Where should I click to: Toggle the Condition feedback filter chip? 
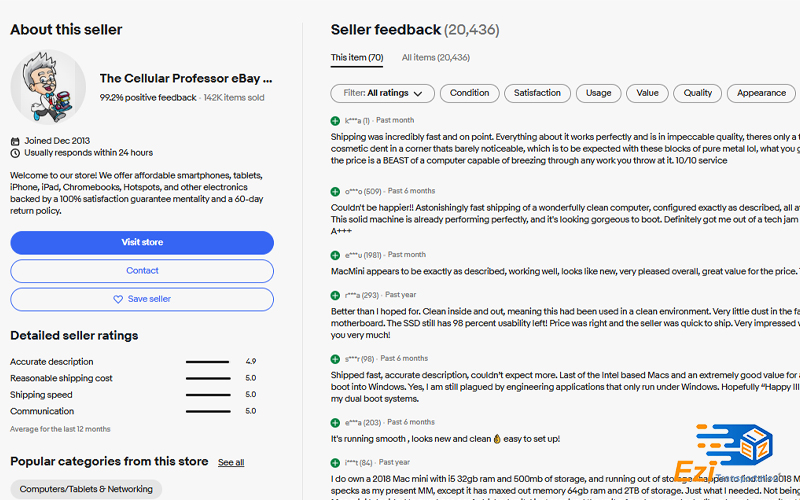click(469, 93)
